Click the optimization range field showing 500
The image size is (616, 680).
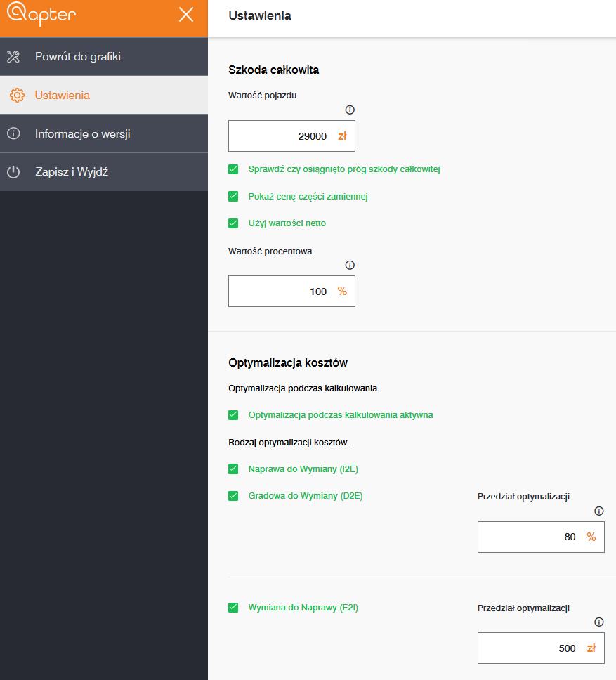[x=541, y=648]
